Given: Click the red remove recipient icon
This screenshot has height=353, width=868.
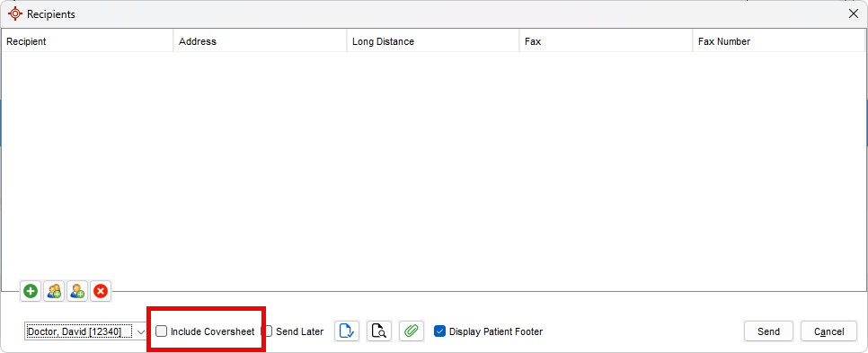Looking at the screenshot, I should point(101,291).
